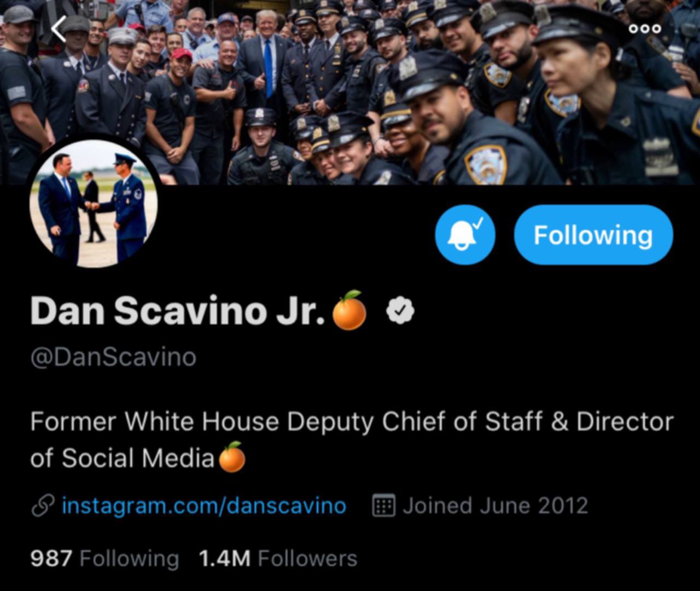This screenshot has height=591, width=700.
Task: Click the @DanScavino handle
Action: [x=113, y=357]
